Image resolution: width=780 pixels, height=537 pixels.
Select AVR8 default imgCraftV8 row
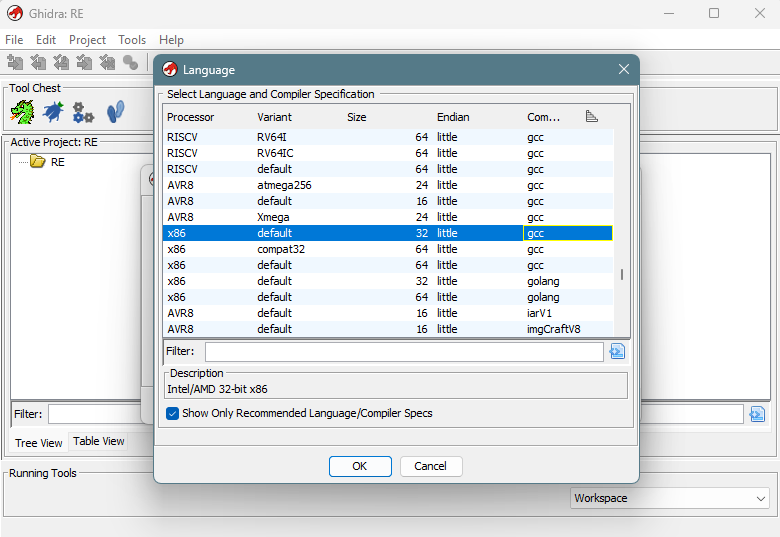click(389, 329)
